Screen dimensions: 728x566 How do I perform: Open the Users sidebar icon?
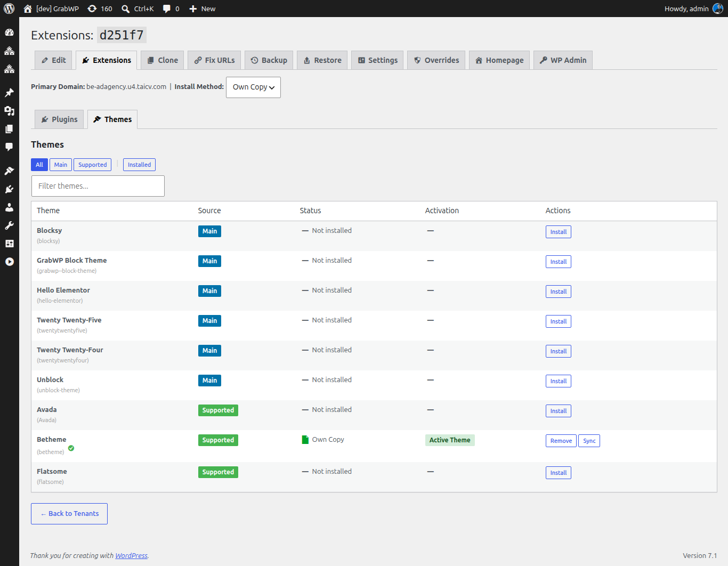pyautogui.click(x=9, y=207)
